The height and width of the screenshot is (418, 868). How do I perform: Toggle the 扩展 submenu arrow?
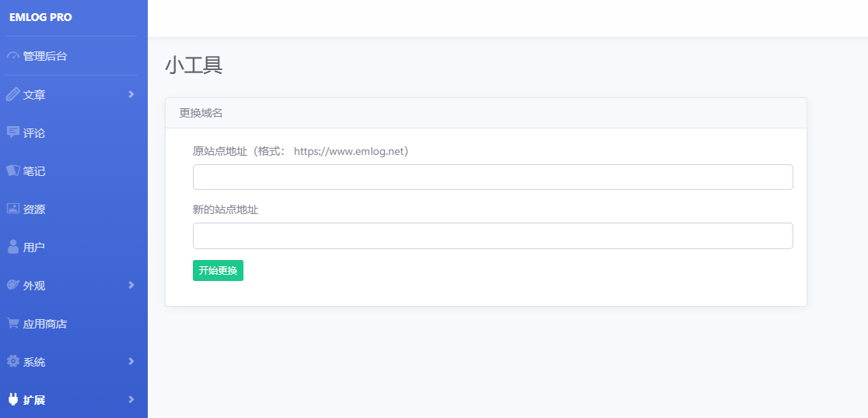[131, 399]
